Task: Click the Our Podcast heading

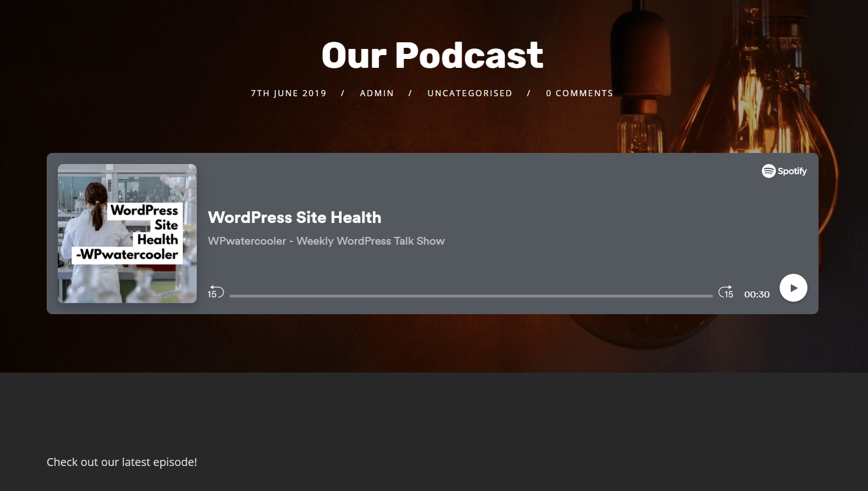Action: pyautogui.click(x=432, y=55)
